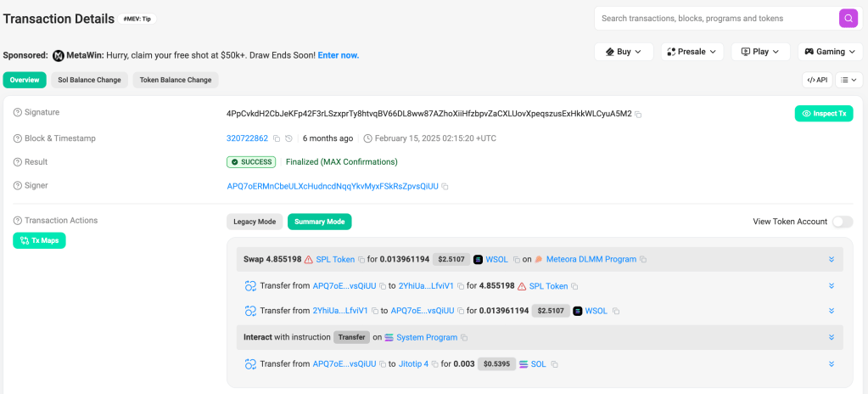Open the Tx Maps view

click(39, 240)
